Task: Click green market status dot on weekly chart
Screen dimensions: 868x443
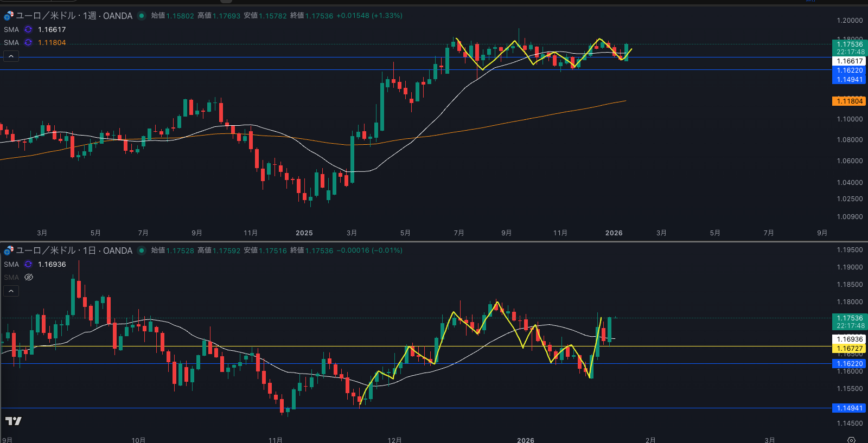Action: tap(142, 16)
